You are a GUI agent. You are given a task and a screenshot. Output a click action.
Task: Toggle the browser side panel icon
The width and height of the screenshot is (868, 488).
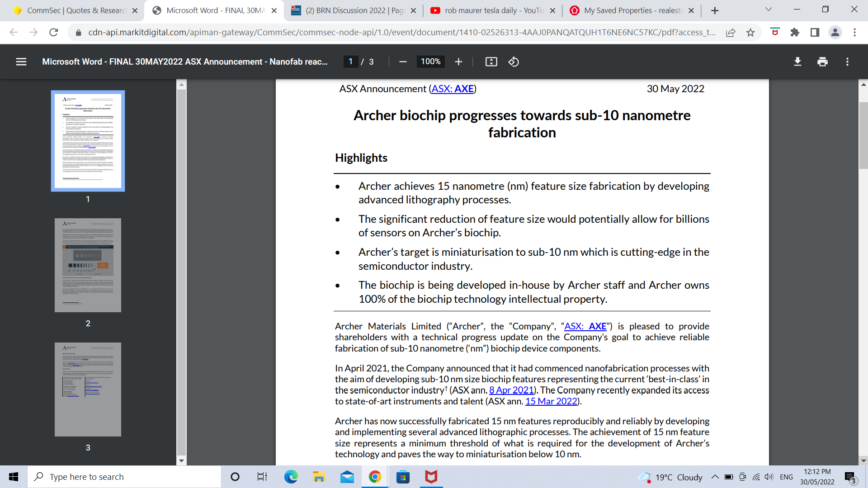tap(815, 32)
